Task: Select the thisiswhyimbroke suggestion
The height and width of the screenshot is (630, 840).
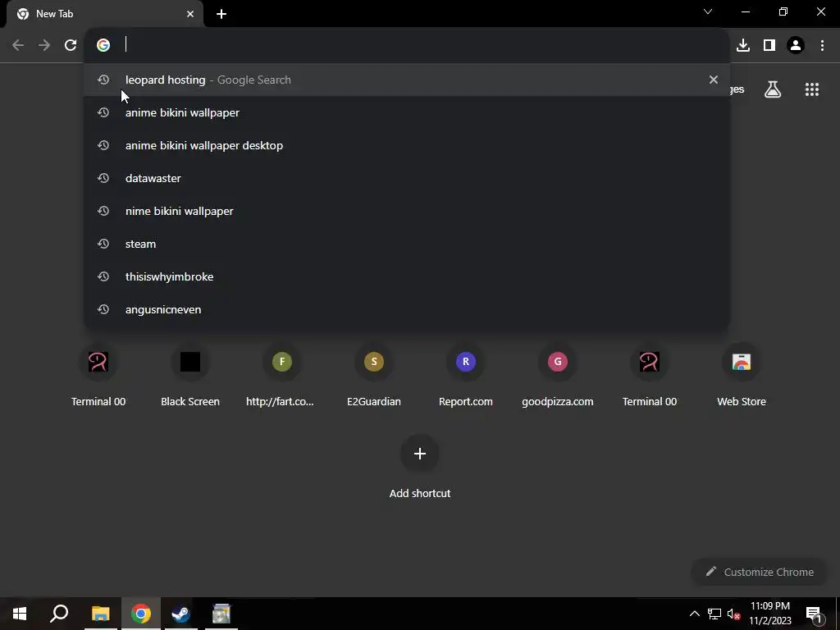Action: 407,276
